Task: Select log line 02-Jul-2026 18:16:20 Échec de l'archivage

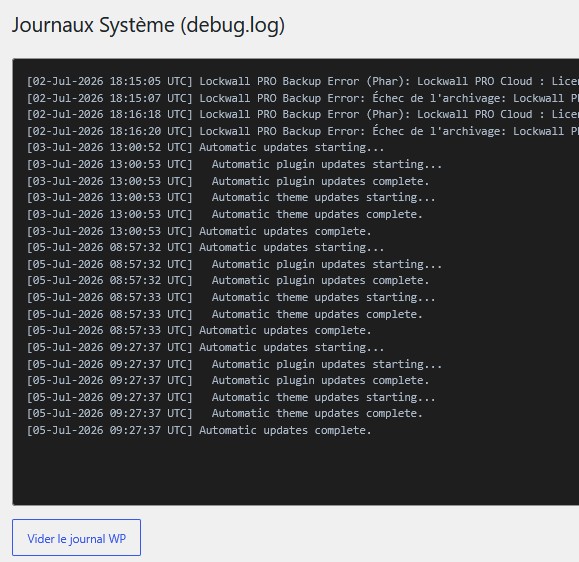Action: tap(303, 131)
